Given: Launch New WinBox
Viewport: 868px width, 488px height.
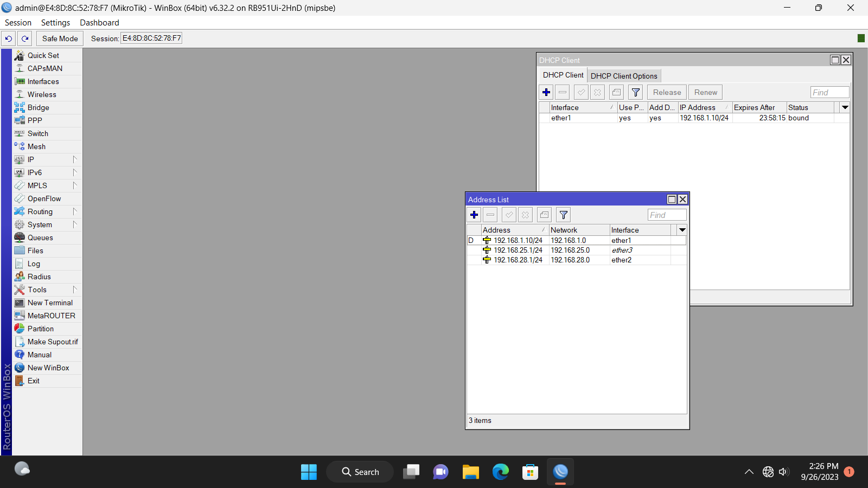Looking at the screenshot, I should pyautogui.click(x=47, y=368).
